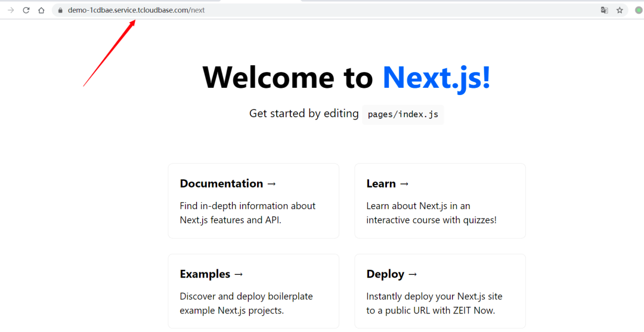Click the pages/index.js code text
The height and width of the screenshot is (332, 644).
click(x=403, y=115)
